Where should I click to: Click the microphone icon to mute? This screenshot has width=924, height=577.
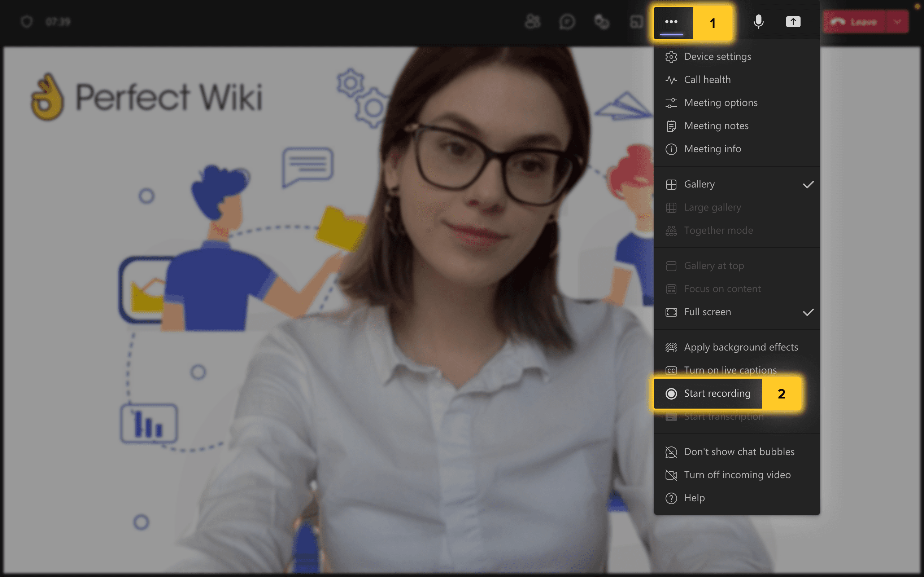[x=758, y=21]
